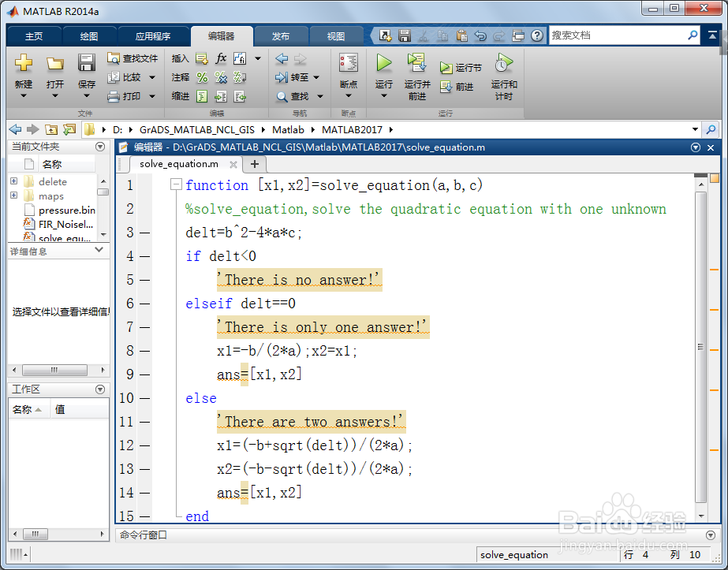Click the fx insert function icon

(x=221, y=58)
